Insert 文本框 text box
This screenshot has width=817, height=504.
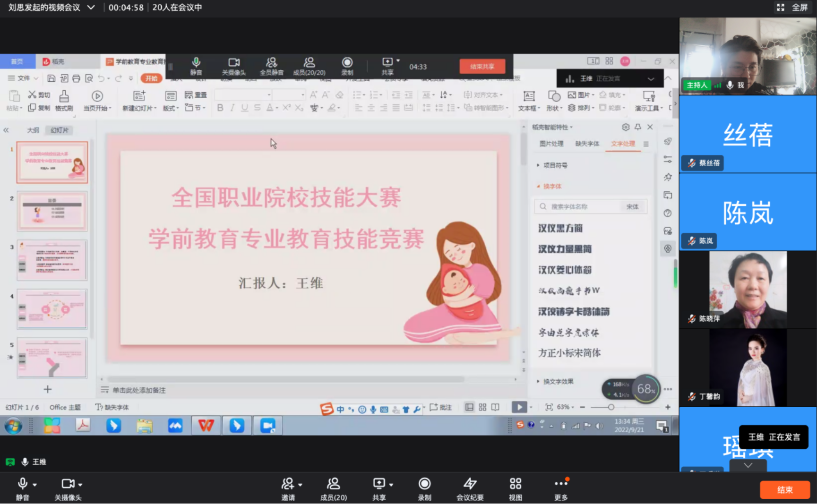[x=529, y=101]
